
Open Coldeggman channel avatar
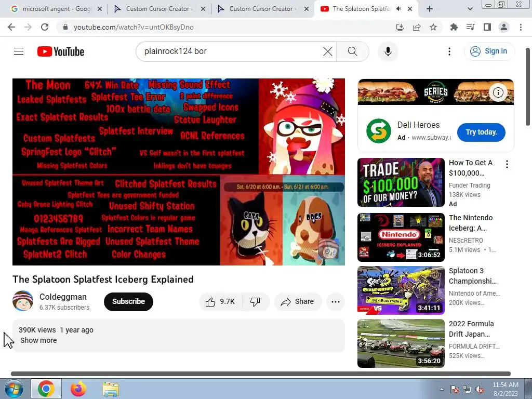(x=23, y=301)
